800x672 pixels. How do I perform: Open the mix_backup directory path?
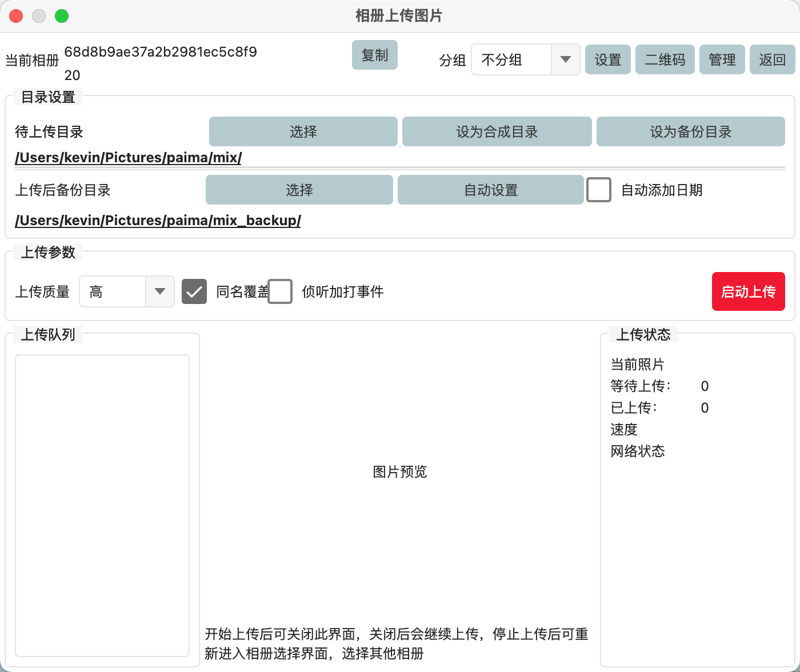(x=157, y=220)
